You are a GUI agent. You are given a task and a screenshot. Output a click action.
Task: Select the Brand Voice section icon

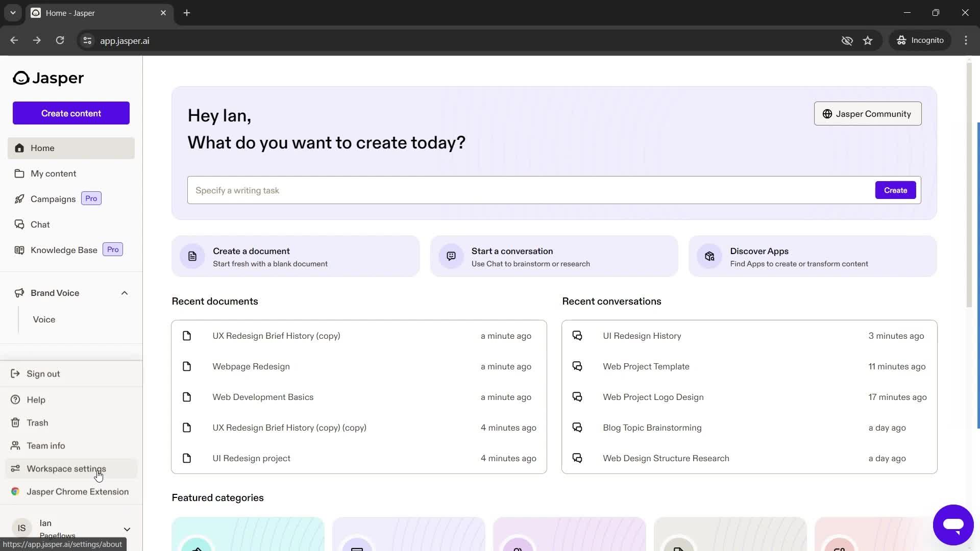click(x=19, y=292)
